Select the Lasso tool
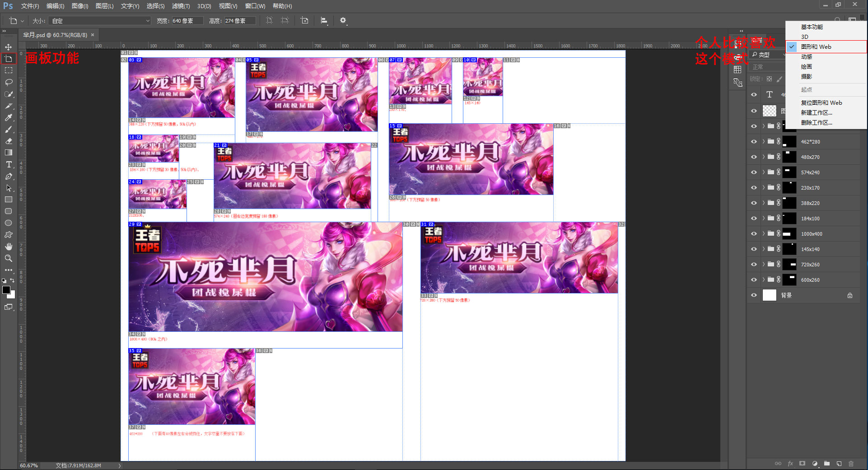This screenshot has width=868, height=470. 9,82
